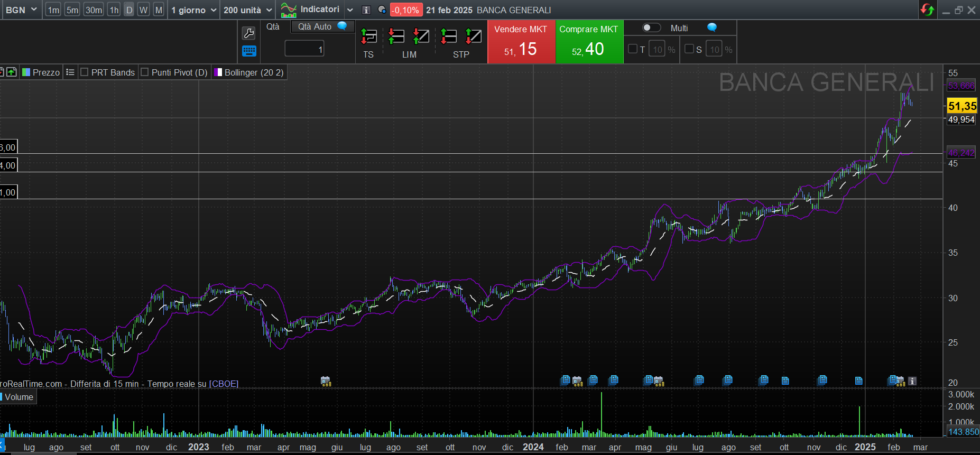
Task: Click the pie chart icon beside the -0,10% badge
Action: (x=382, y=10)
